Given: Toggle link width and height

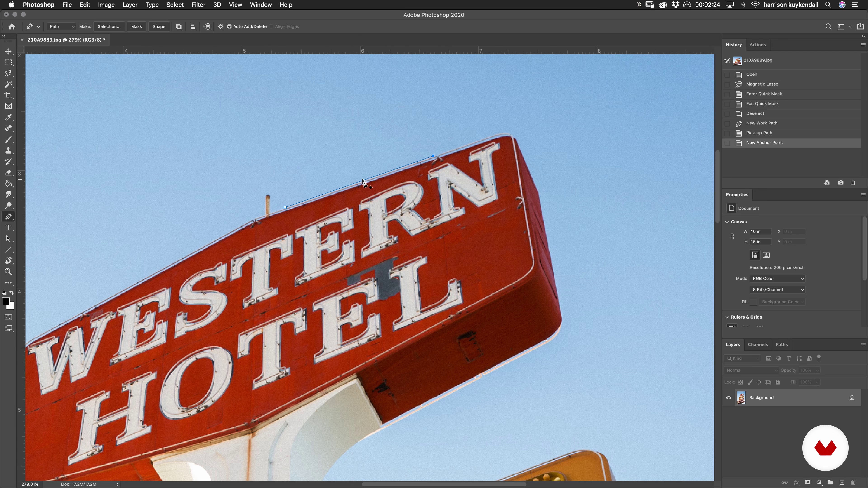Looking at the screenshot, I should coord(732,237).
